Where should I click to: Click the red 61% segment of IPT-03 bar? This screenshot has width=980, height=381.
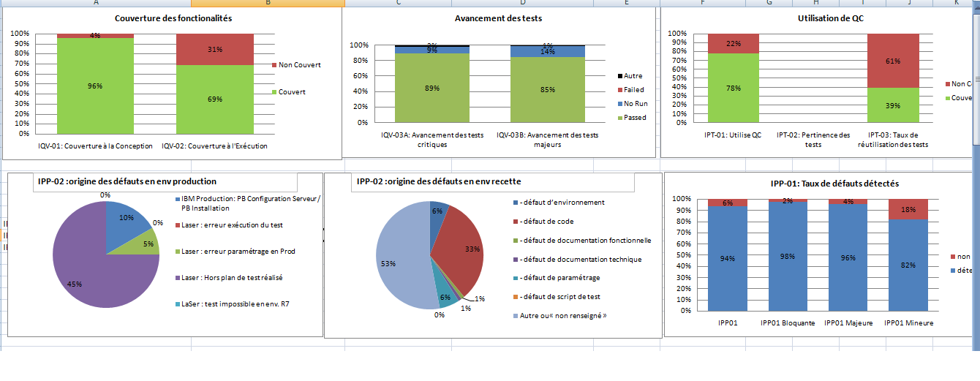tap(893, 61)
